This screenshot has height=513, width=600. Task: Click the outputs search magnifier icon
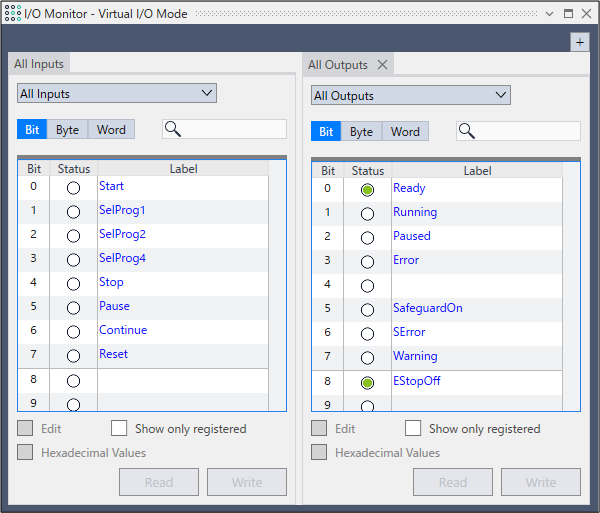tap(467, 132)
